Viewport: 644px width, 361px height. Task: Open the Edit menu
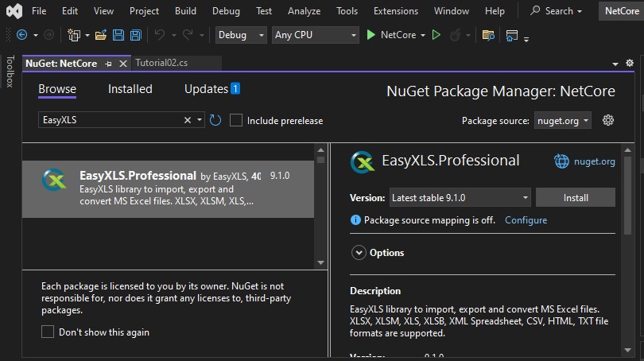(70, 11)
